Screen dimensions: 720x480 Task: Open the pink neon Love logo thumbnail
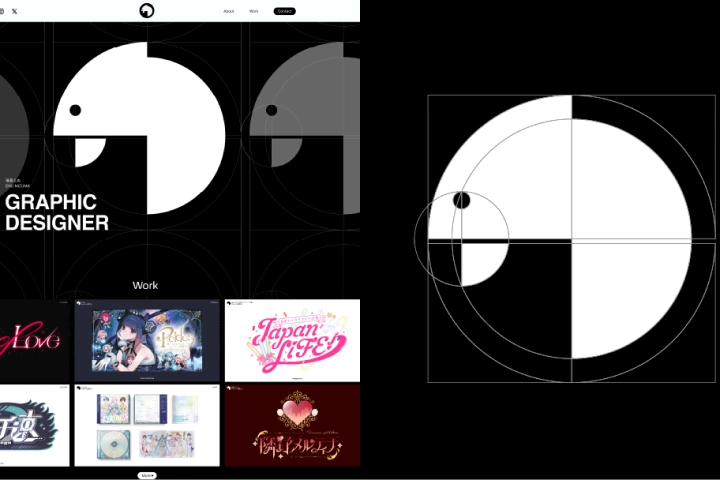[x=34, y=340]
